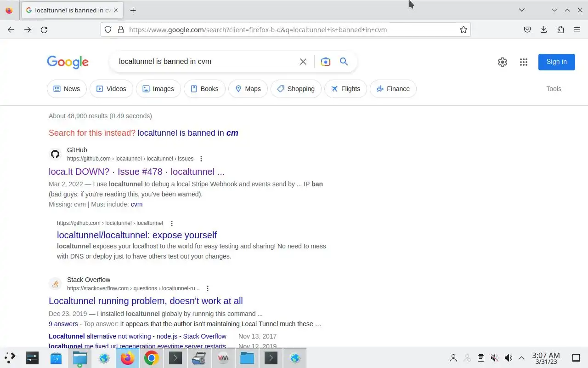Filter results by Videos
Image resolution: width=588 pixels, height=368 pixels.
pyautogui.click(x=111, y=89)
